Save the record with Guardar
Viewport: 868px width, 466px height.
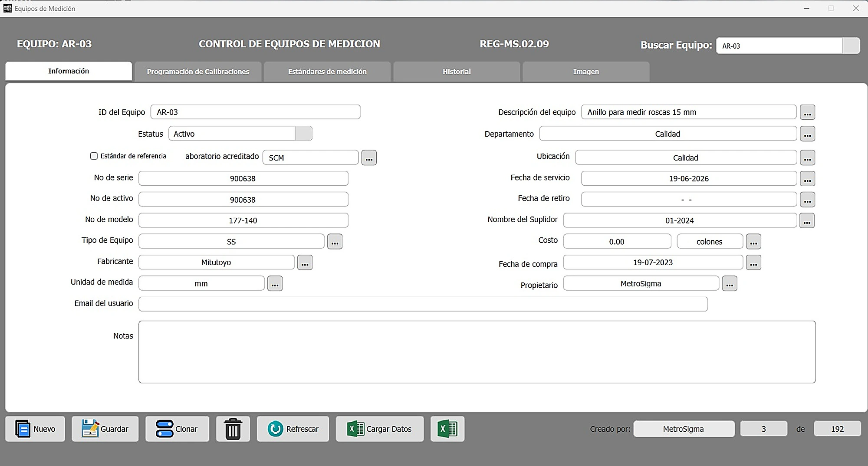point(105,429)
